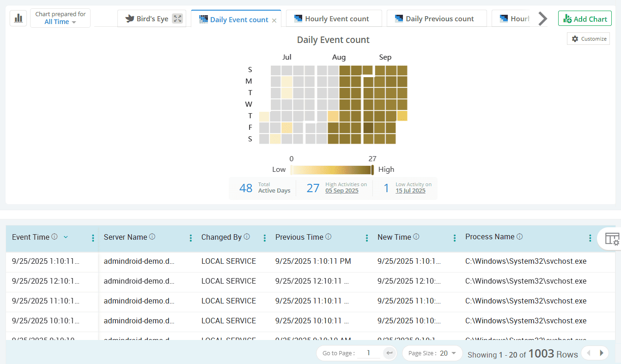Toggle Event Time sort order arrow
The height and width of the screenshot is (364, 621).
click(66, 237)
